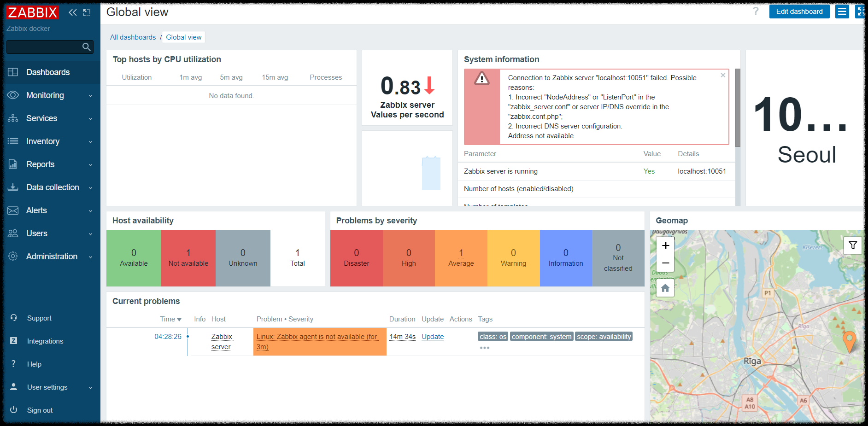Show more tags via ellipsis icon
The width and height of the screenshot is (868, 426).
click(x=485, y=348)
